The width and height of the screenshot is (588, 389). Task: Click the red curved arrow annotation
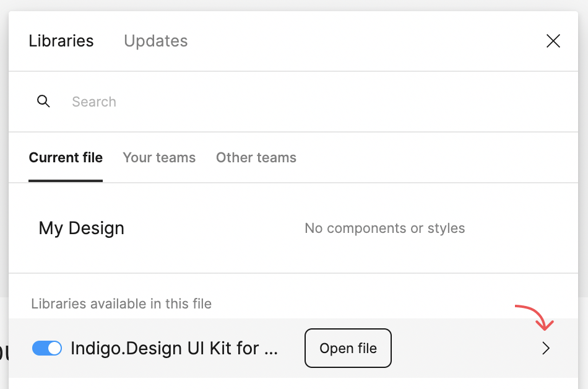pyautogui.click(x=534, y=317)
